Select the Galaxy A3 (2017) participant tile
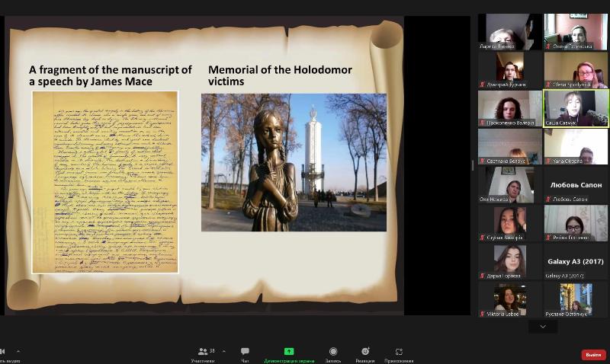The width and height of the screenshot is (610, 364). pyautogui.click(x=576, y=261)
